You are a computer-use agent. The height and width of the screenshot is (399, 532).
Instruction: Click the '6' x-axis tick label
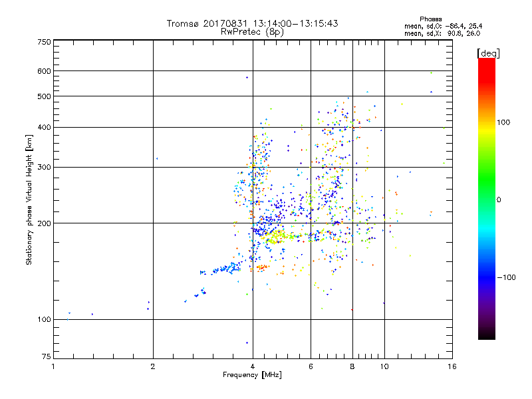[x=311, y=366]
